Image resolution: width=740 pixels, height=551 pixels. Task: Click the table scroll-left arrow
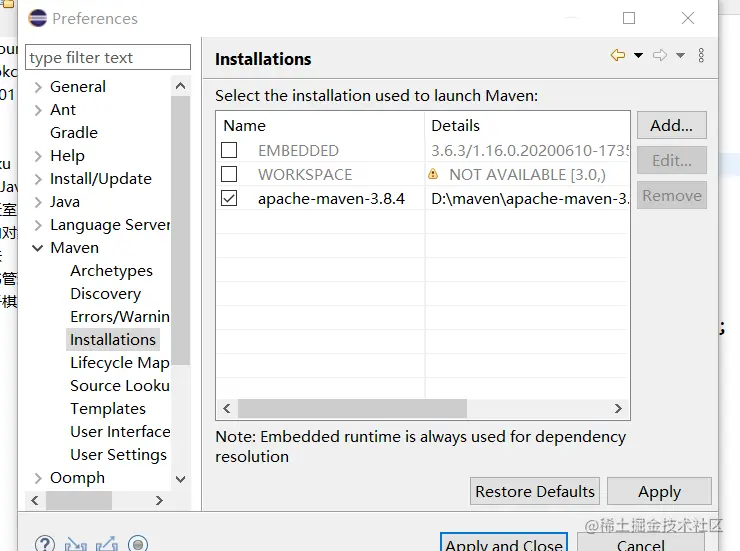[227, 409]
